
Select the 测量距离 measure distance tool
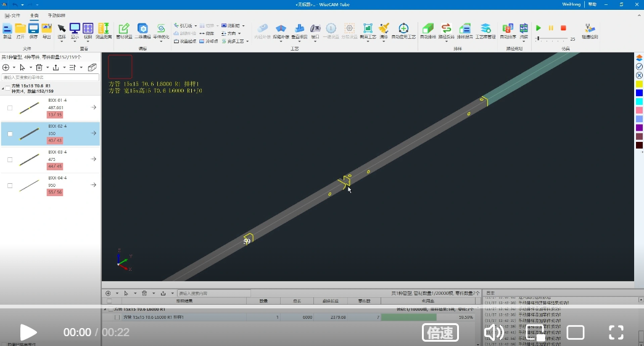(x=104, y=30)
